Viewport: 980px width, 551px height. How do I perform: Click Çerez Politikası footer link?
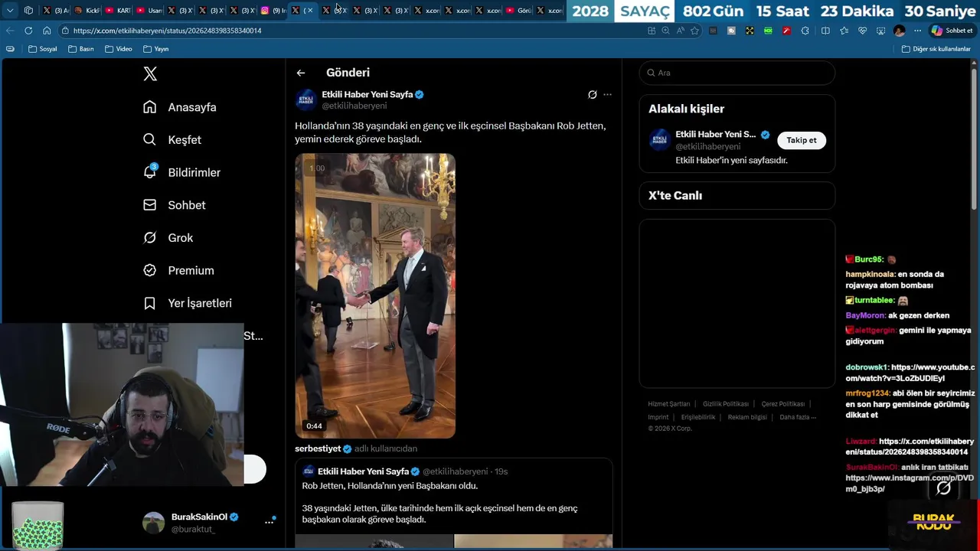coord(782,404)
